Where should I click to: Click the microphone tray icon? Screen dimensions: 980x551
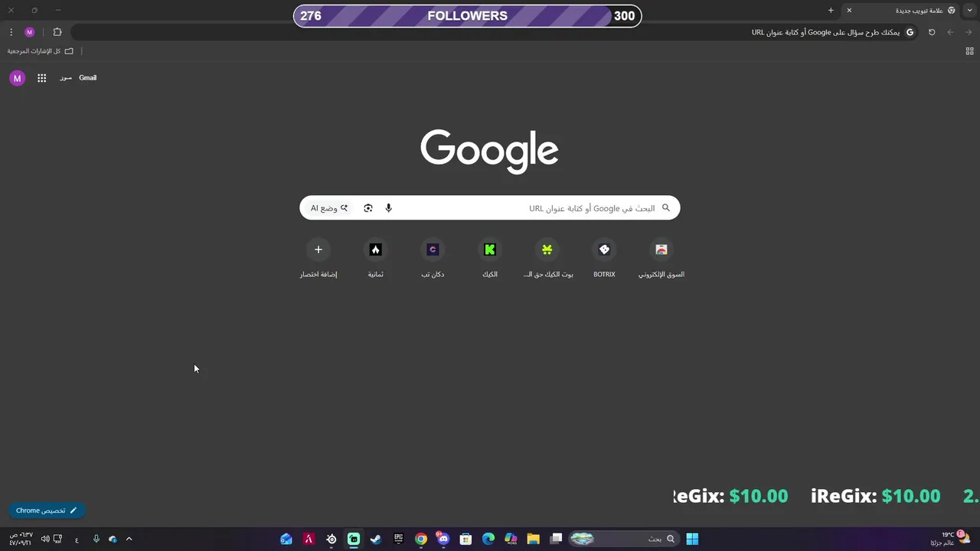tap(96, 539)
